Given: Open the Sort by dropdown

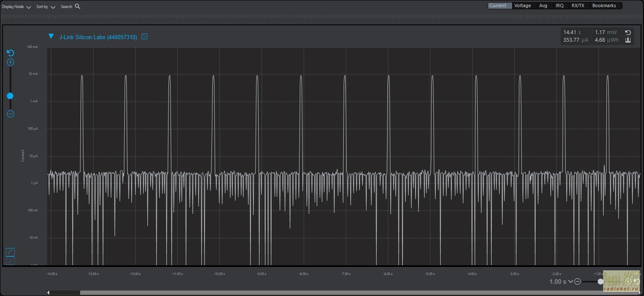Looking at the screenshot, I should tap(45, 7).
